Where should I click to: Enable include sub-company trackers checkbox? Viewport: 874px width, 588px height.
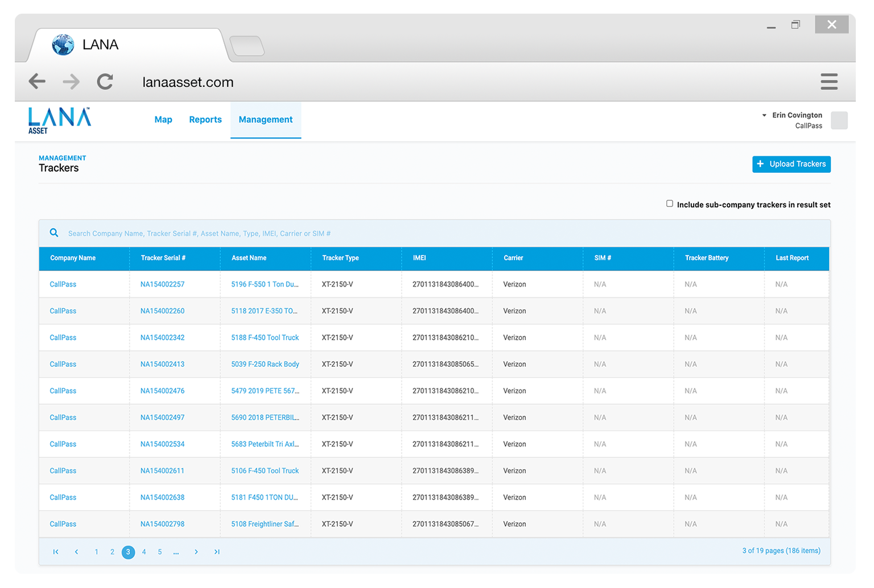pyautogui.click(x=670, y=204)
